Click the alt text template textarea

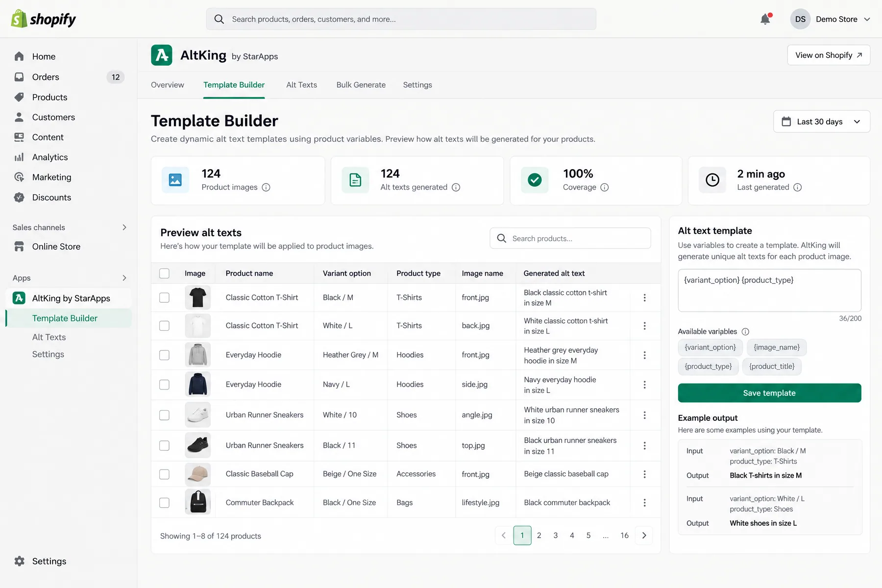tap(769, 291)
